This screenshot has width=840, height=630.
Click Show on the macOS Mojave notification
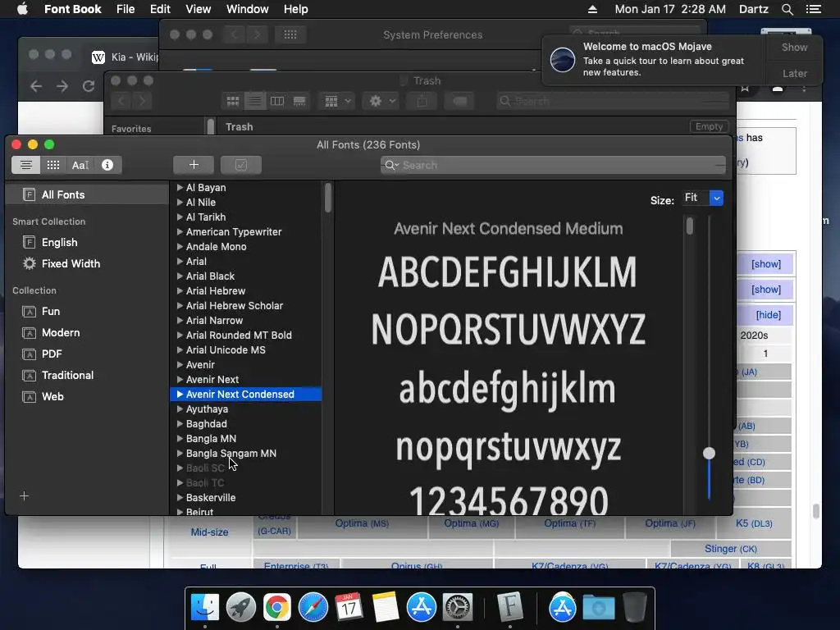[794, 47]
